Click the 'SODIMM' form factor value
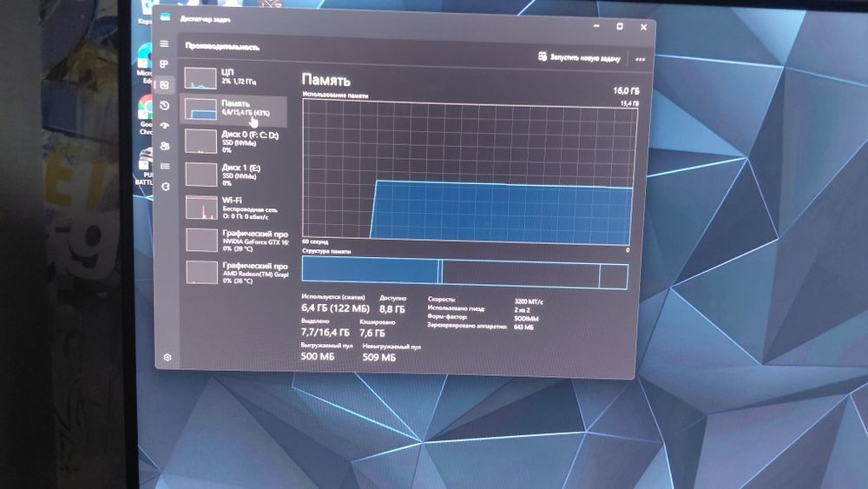Screen dimensions: 868x489 click(x=526, y=319)
